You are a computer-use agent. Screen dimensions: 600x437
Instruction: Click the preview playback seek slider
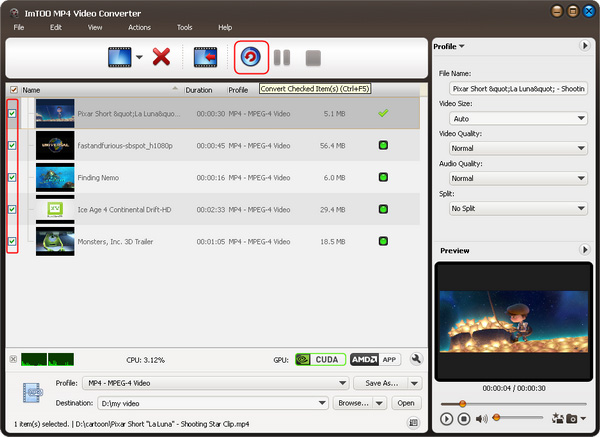tap(514, 404)
